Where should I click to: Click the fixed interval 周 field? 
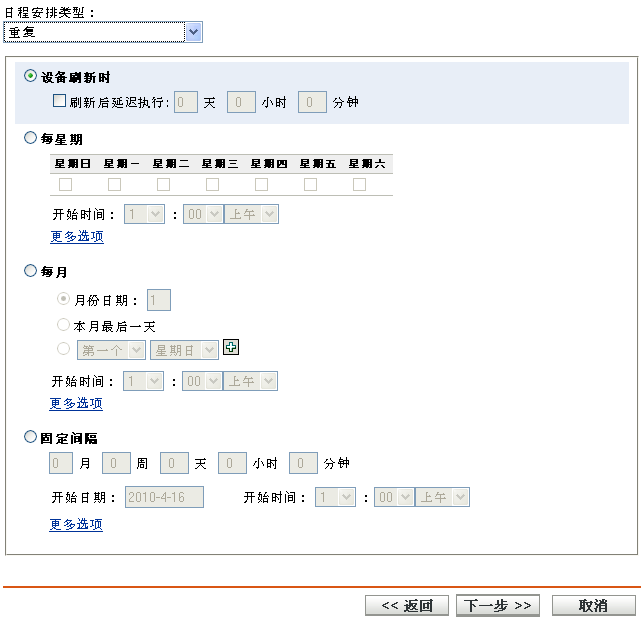(x=116, y=463)
